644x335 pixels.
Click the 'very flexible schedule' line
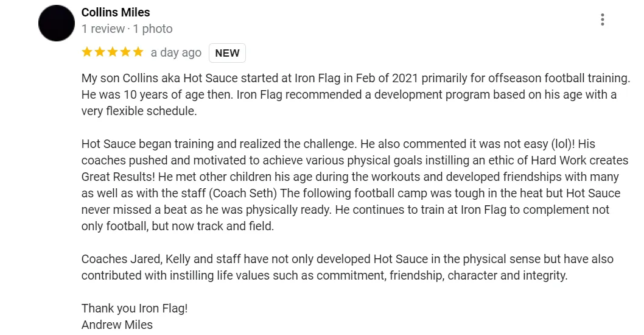tap(139, 111)
